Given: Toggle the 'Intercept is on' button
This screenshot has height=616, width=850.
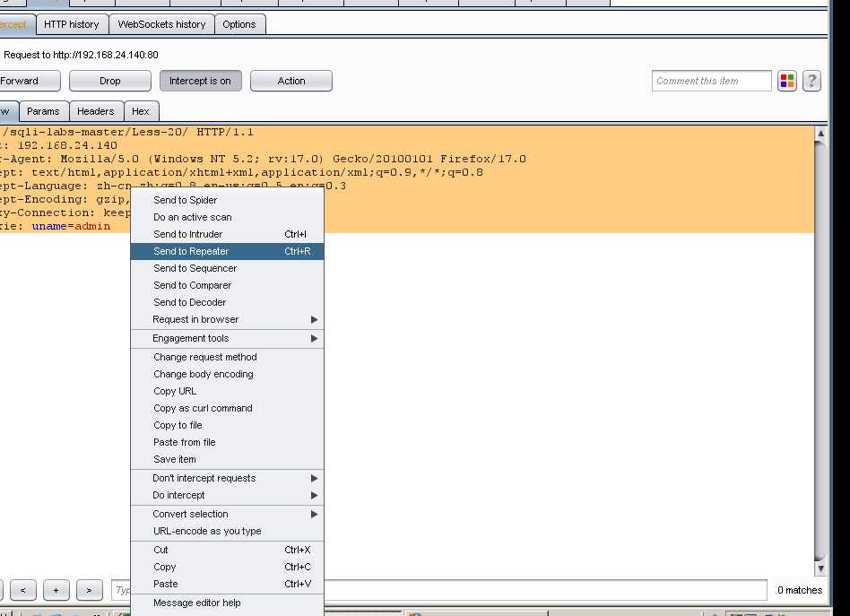Looking at the screenshot, I should 200,81.
